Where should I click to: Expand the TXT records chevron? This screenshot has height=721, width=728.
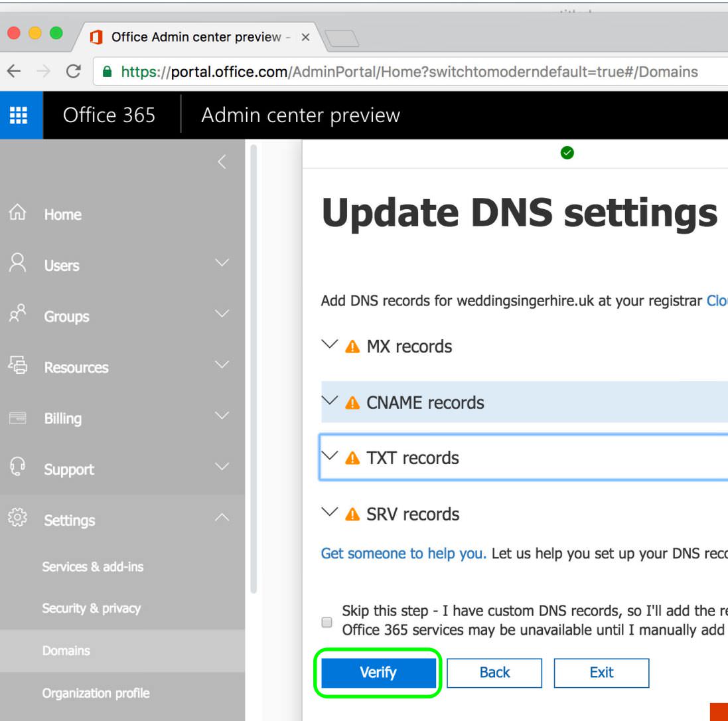tap(329, 455)
